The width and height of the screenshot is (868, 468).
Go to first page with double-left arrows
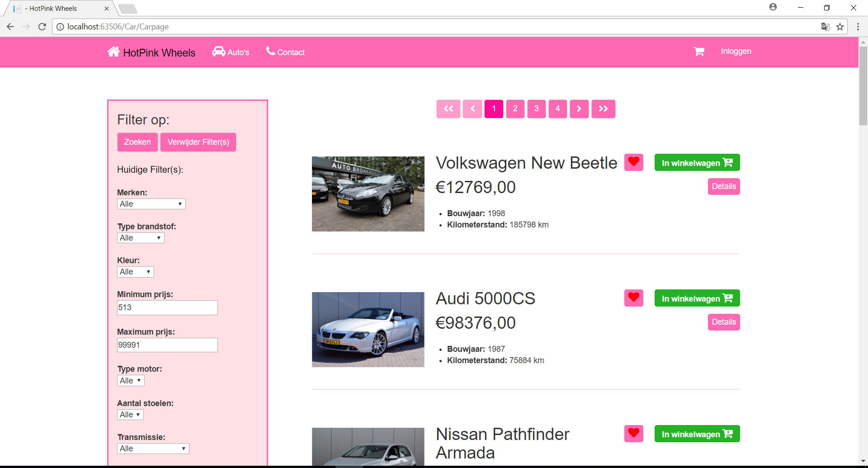coord(448,109)
